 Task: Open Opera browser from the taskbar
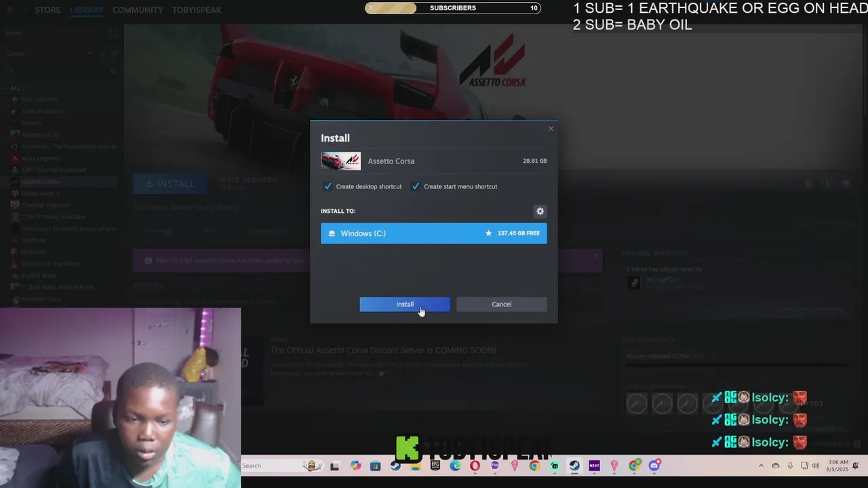pyautogui.click(x=475, y=466)
